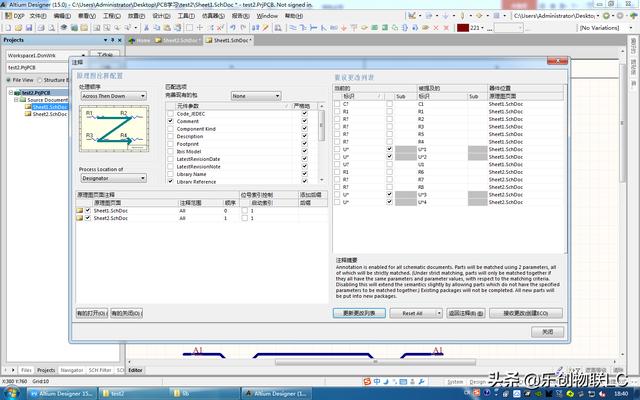Uncheck Sheet1.SchDoc annotation checkbox
This screenshot has width=640, height=400.
pyautogui.click(x=88, y=211)
